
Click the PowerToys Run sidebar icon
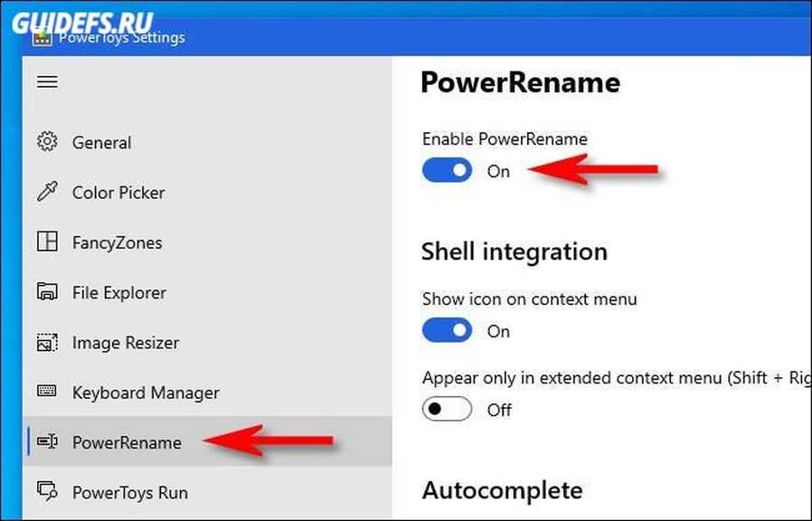point(47,492)
